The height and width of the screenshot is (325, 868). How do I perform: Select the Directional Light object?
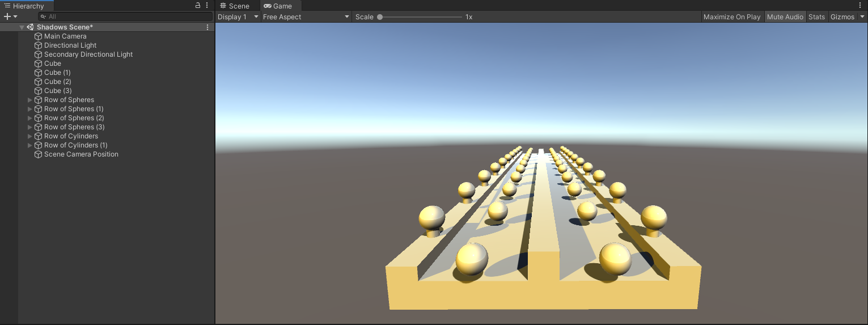tap(70, 45)
